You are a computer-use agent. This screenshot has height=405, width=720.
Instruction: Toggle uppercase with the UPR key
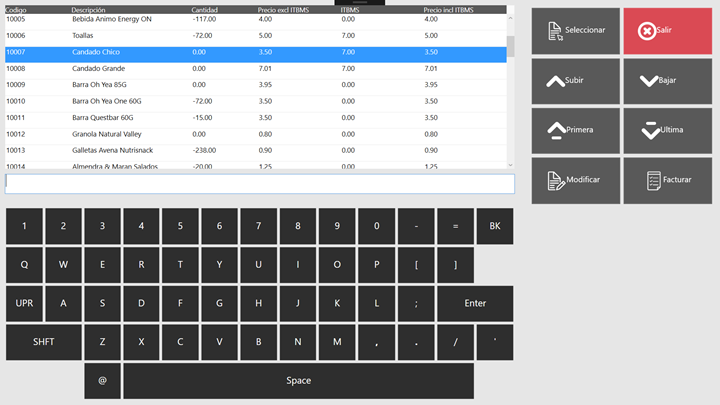[24, 303]
